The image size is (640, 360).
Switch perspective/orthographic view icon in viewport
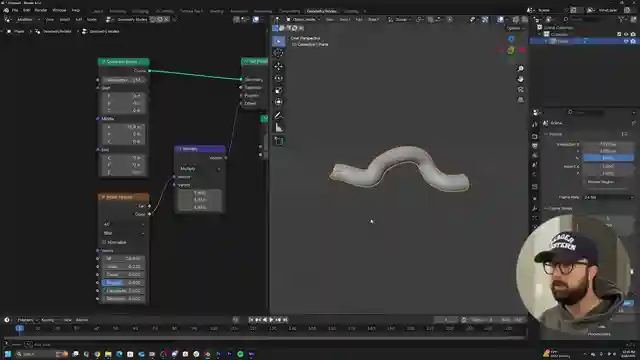[520, 100]
